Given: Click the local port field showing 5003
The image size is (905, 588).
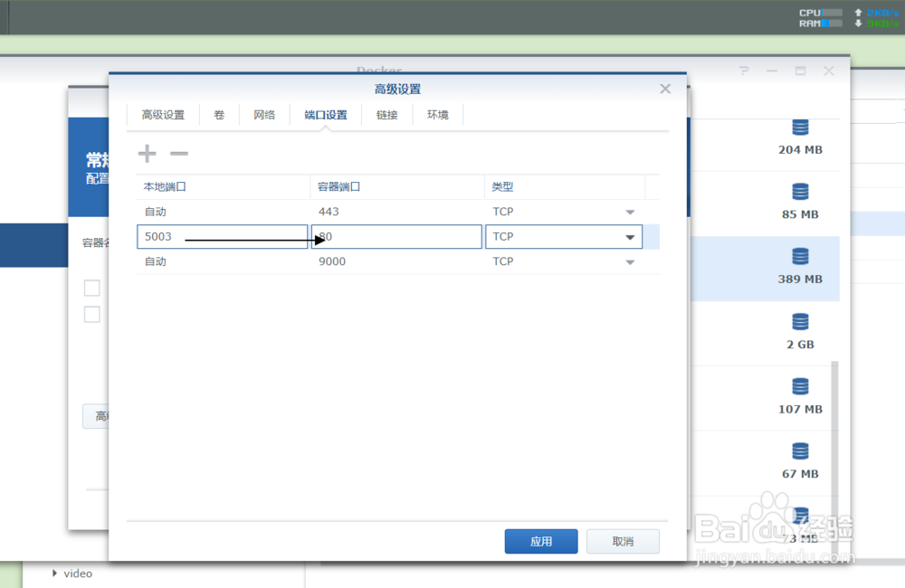Looking at the screenshot, I should point(223,237).
